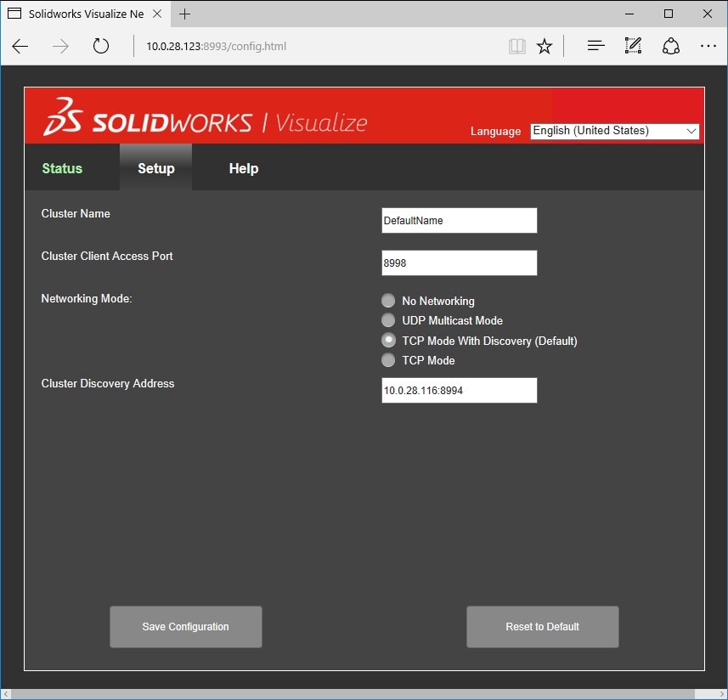Click the browser address bar URL
Screen dimensions: 728x700
click(x=217, y=47)
